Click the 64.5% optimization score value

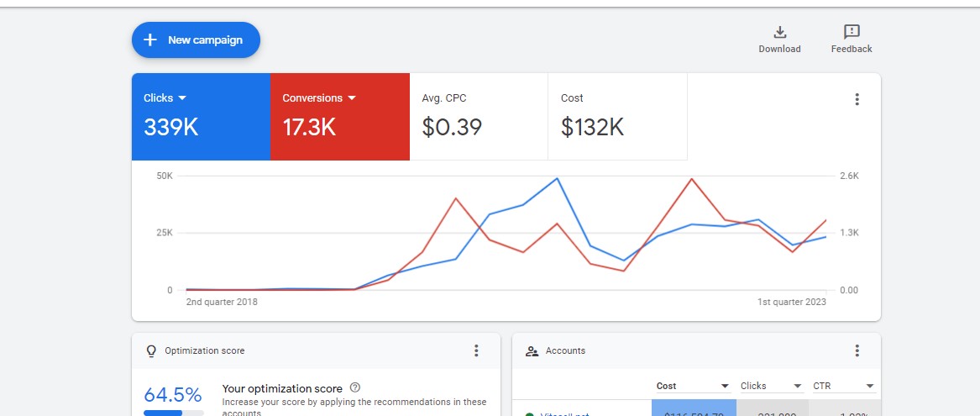(x=173, y=395)
